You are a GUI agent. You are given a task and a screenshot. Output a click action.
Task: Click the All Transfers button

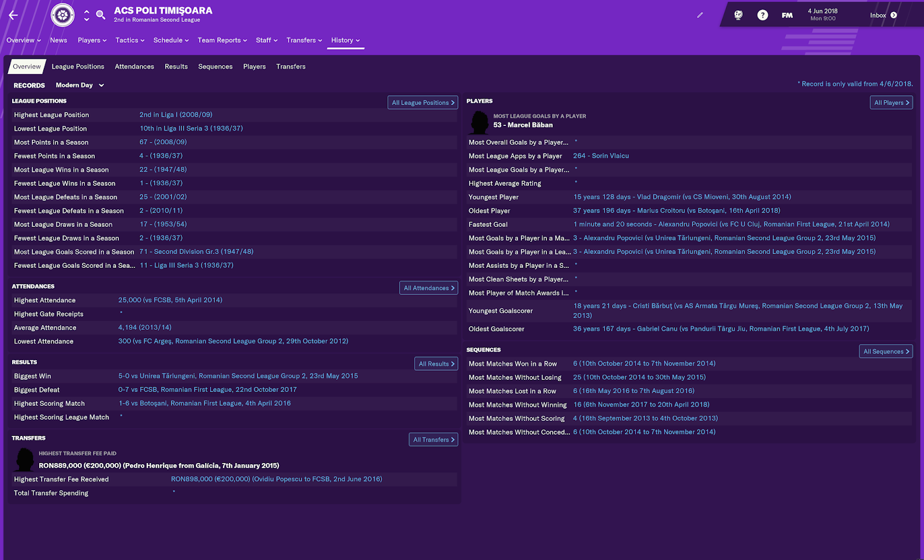tap(433, 439)
